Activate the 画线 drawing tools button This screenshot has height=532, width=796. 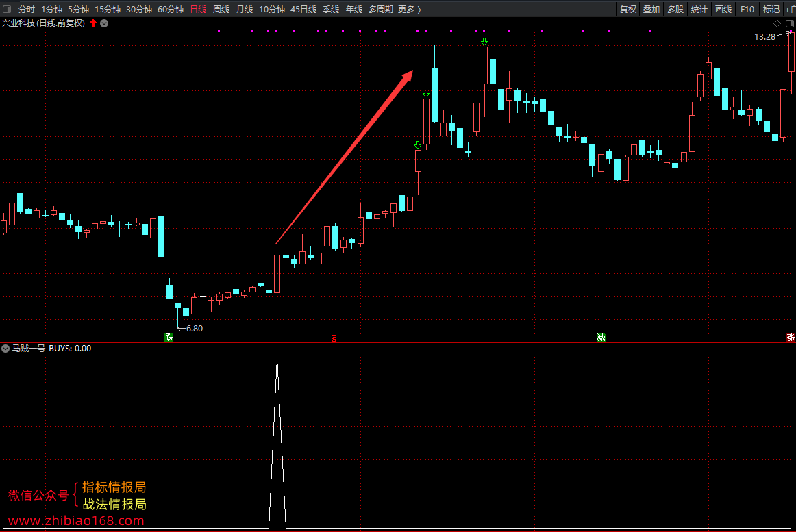(x=723, y=9)
